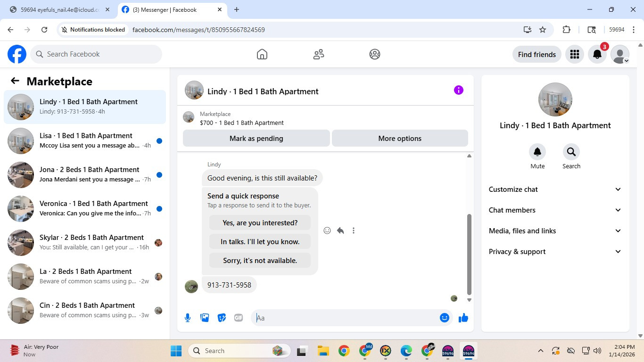Open the Windows Start menu
Viewport: 644px width, 362px height.
(x=176, y=351)
